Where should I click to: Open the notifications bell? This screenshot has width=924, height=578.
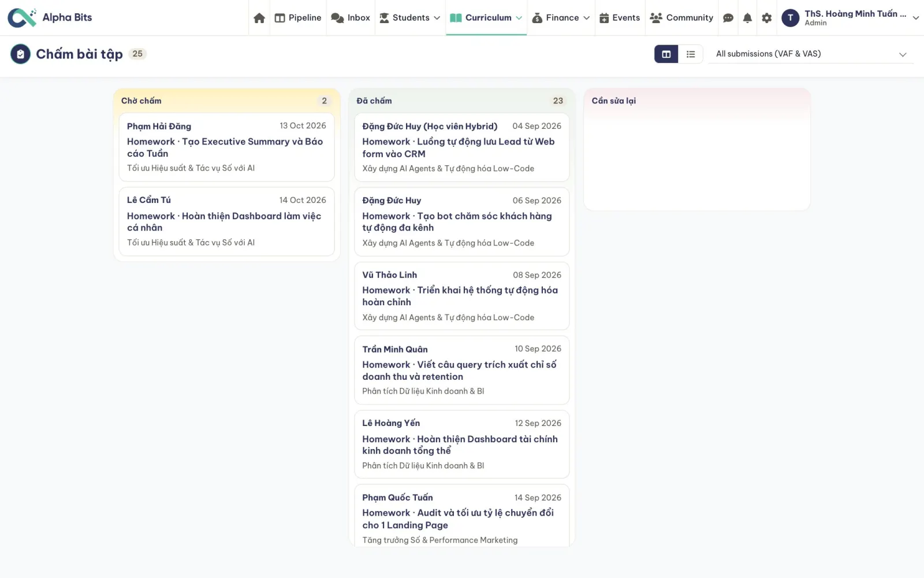click(747, 18)
